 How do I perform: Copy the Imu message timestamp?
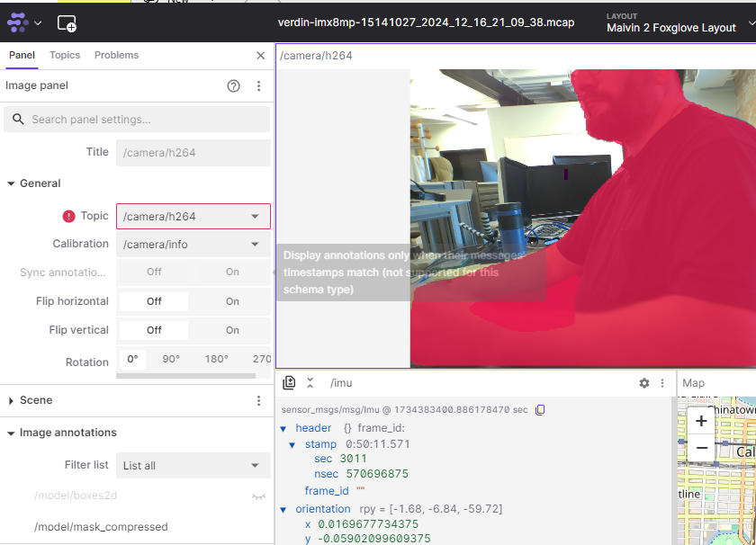pyautogui.click(x=540, y=410)
